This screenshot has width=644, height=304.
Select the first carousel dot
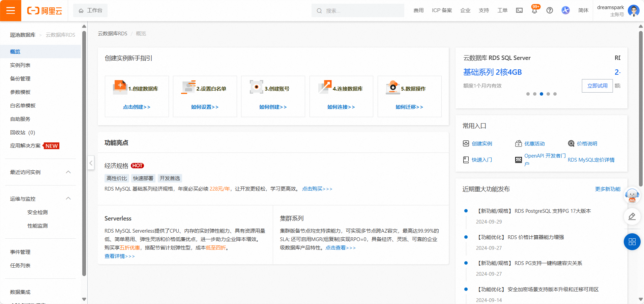[x=528, y=94]
